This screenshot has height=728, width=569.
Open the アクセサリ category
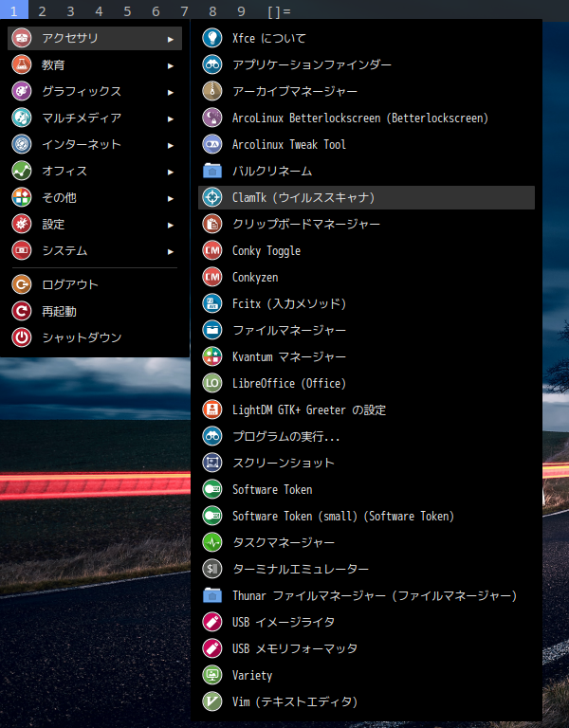95,38
